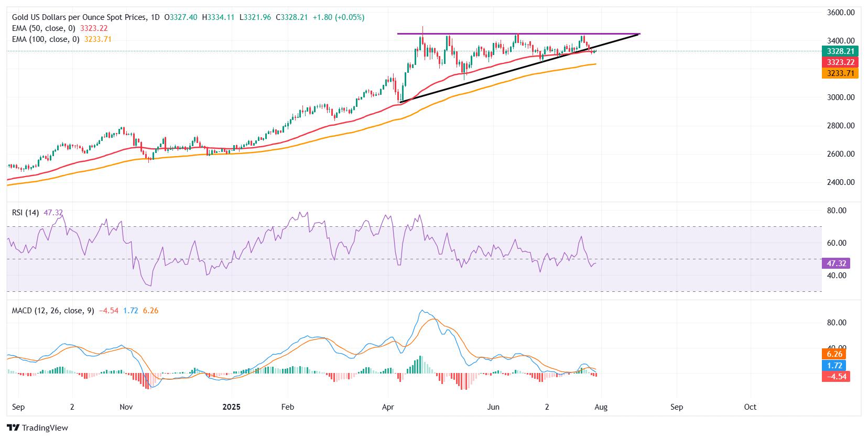This screenshot has width=868, height=439.
Task: Click the purple 47.32 RSI value tag
Action: click(x=836, y=264)
